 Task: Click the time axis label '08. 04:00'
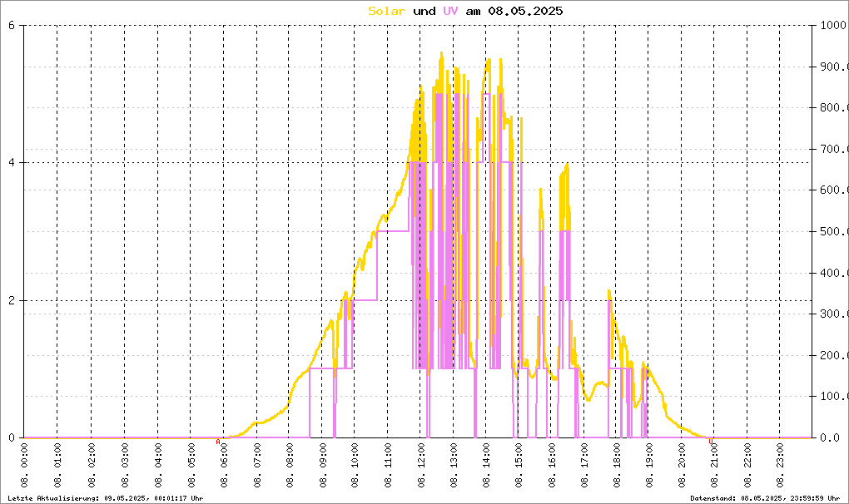[x=157, y=465]
